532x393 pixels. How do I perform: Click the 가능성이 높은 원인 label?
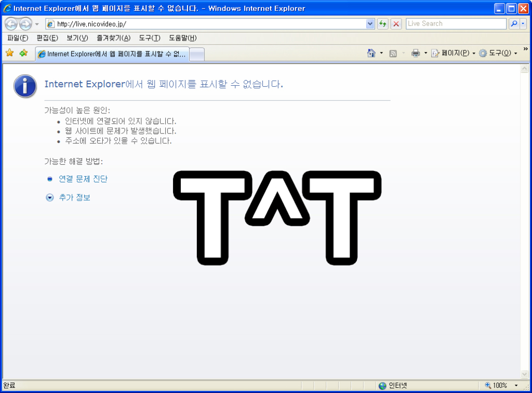point(77,110)
